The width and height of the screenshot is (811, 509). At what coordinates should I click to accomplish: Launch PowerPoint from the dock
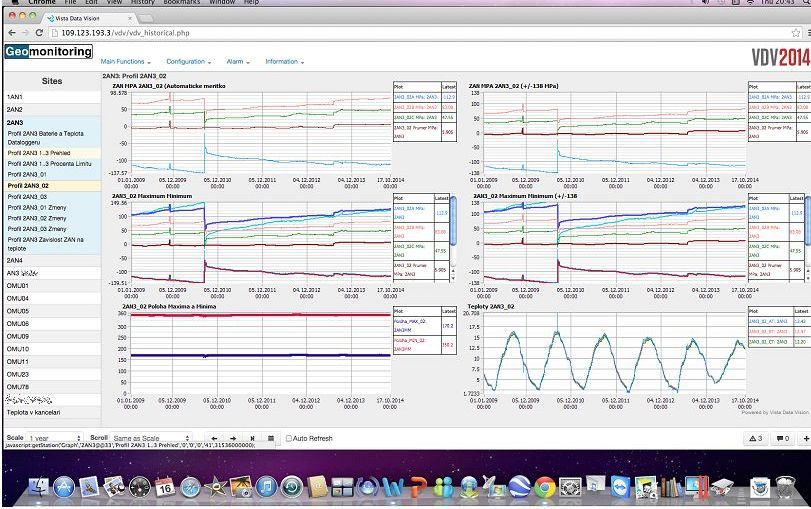(418, 487)
